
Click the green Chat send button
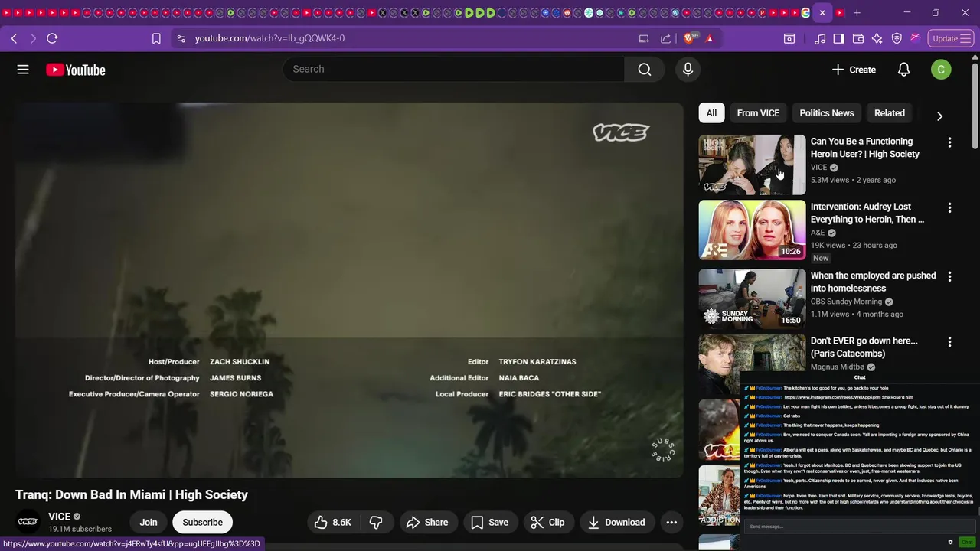tap(967, 542)
